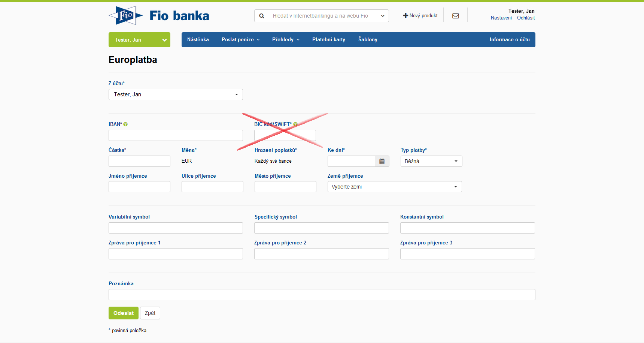Click into the Ulice příjemce field
Viewport: 644px width, 343px height.
click(x=212, y=187)
